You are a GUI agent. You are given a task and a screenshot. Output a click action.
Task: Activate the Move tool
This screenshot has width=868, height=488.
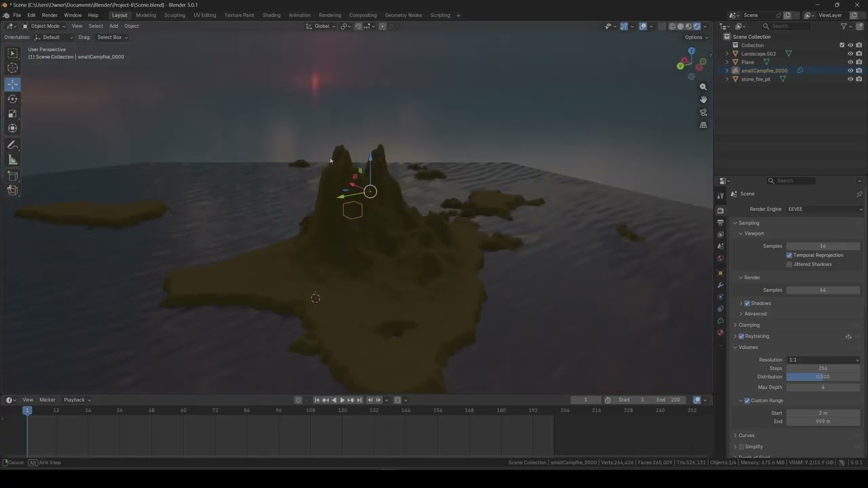click(x=12, y=84)
